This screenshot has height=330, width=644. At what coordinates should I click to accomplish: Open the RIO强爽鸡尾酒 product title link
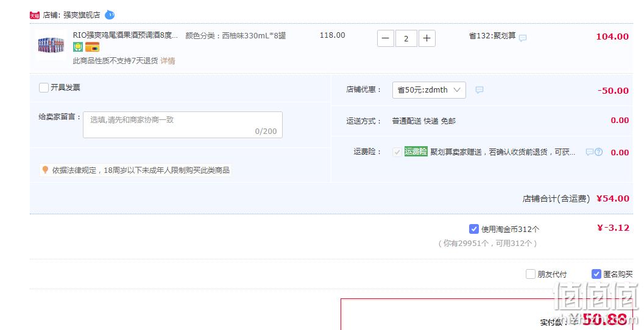click(126, 35)
